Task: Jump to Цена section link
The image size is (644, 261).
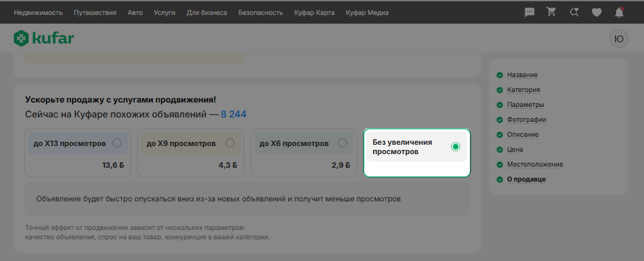Action: pyautogui.click(x=515, y=149)
